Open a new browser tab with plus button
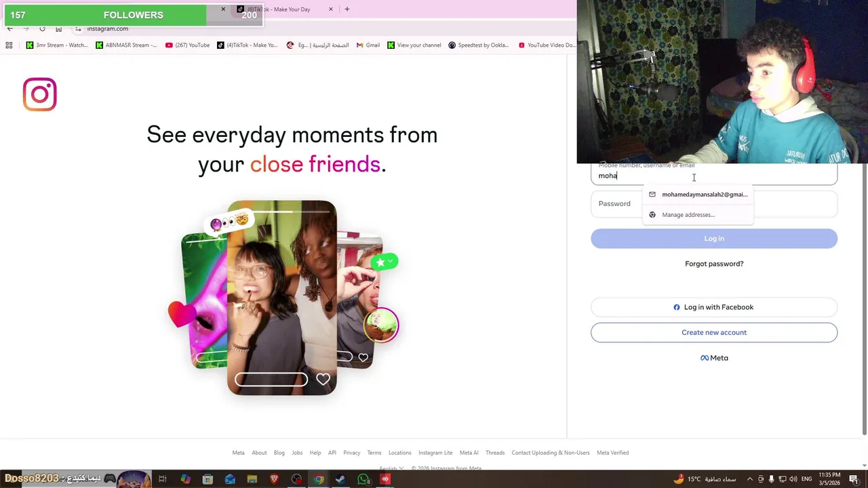This screenshot has height=488, width=868. coord(347,9)
